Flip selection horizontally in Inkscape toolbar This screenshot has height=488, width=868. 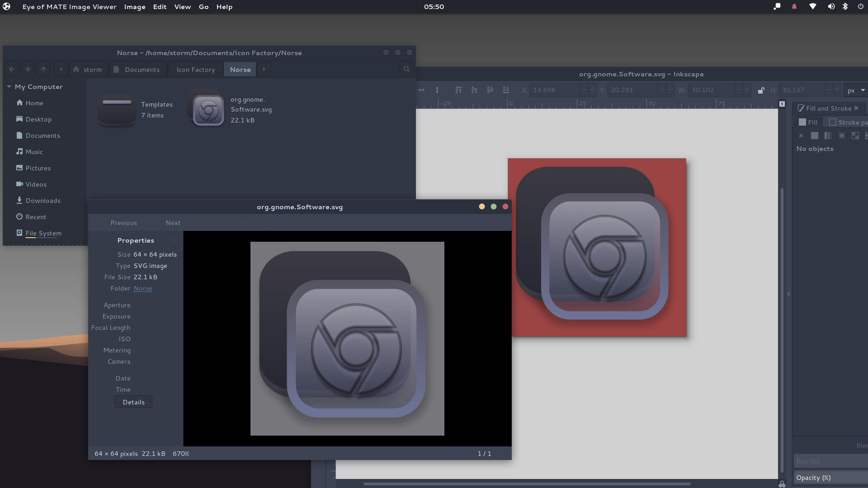coord(421,90)
